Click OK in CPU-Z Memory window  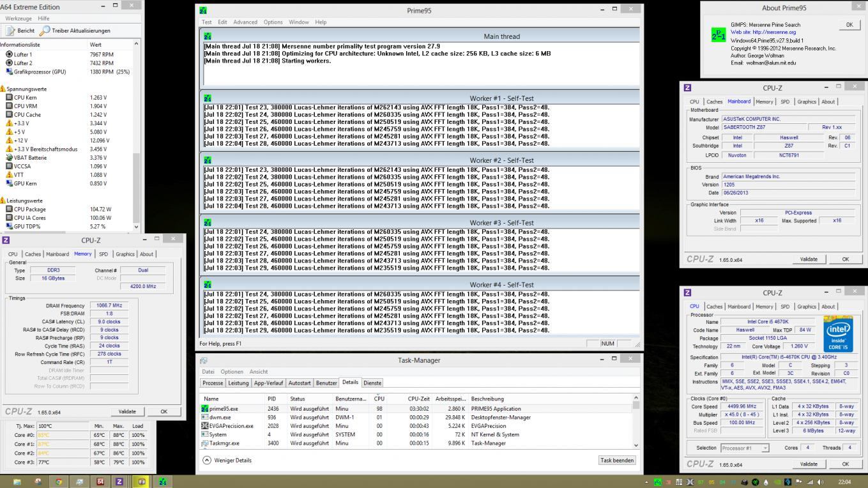click(x=164, y=412)
